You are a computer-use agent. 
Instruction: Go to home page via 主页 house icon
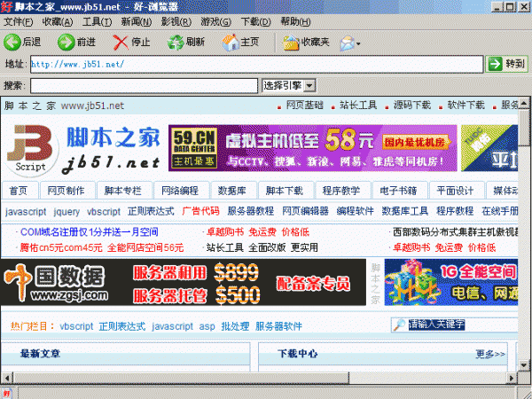coord(231,43)
